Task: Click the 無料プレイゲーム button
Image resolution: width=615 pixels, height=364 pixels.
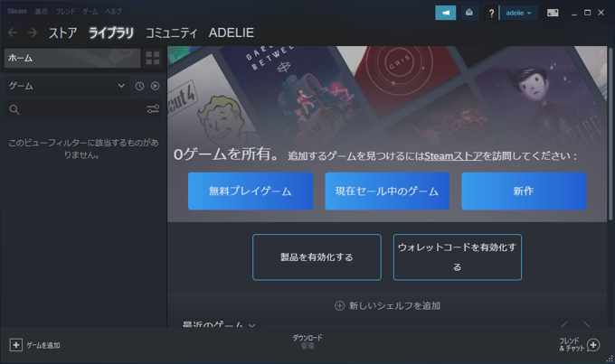Action: [251, 191]
